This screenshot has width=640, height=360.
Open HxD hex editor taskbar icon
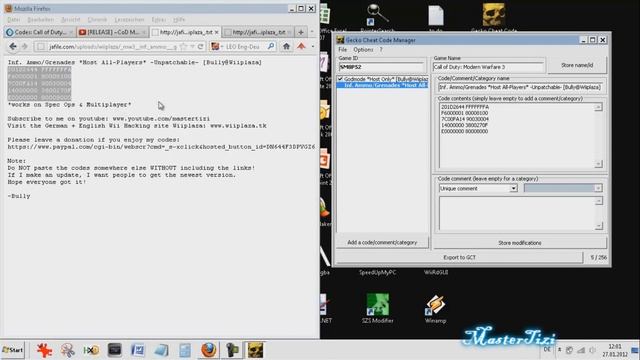(91, 350)
